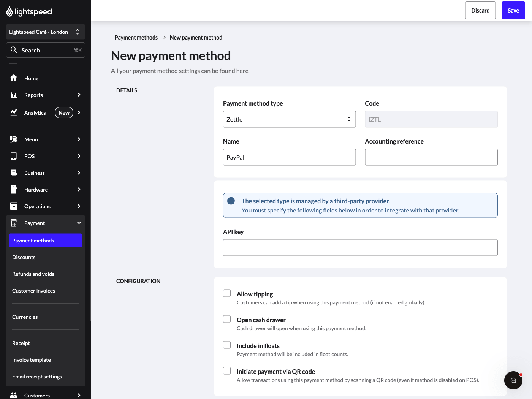
Task: Check Include in floats option
Action: click(x=227, y=345)
